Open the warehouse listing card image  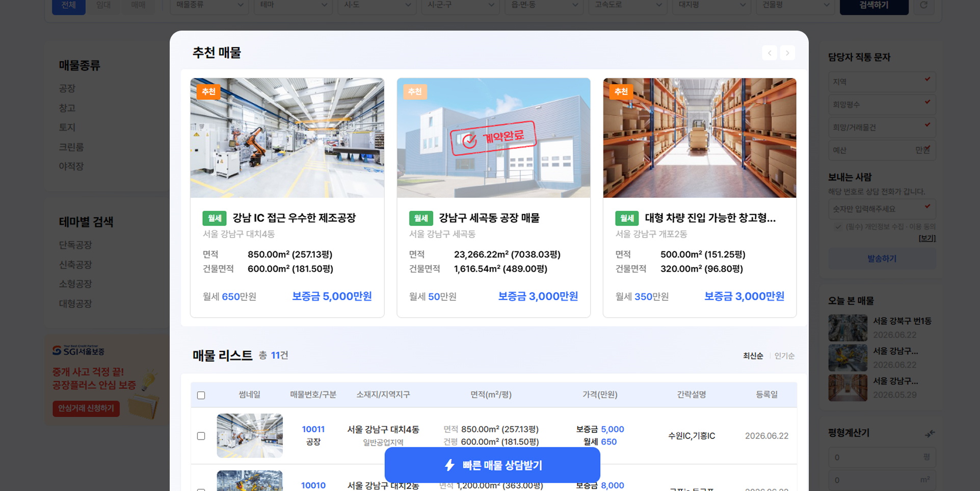tap(700, 138)
